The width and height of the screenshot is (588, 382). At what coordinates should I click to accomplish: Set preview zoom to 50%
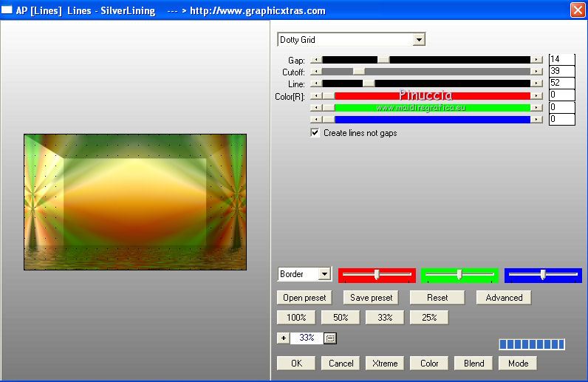tap(341, 318)
